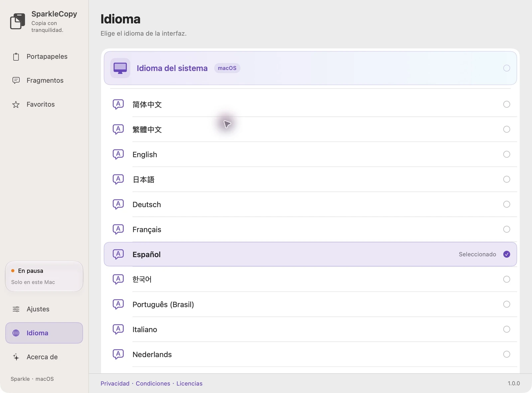Click the 한국어 language name
This screenshot has width=532, height=393.
coord(142,279)
